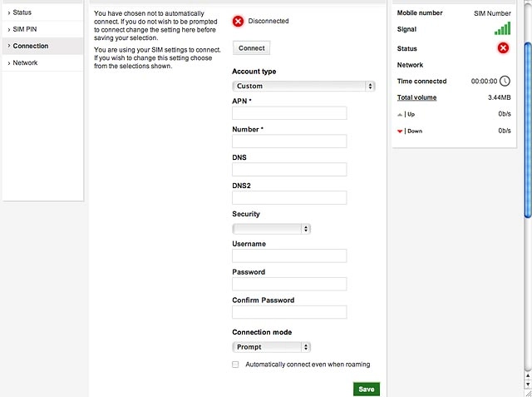Click into the Number input field
Viewport: 532px width, 397px height.
point(289,141)
